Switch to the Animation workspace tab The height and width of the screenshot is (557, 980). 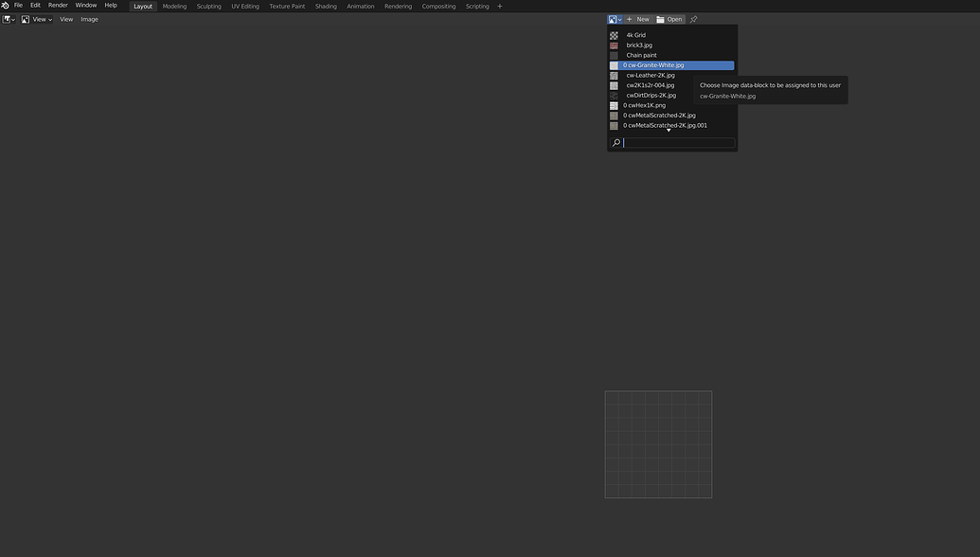click(x=361, y=7)
